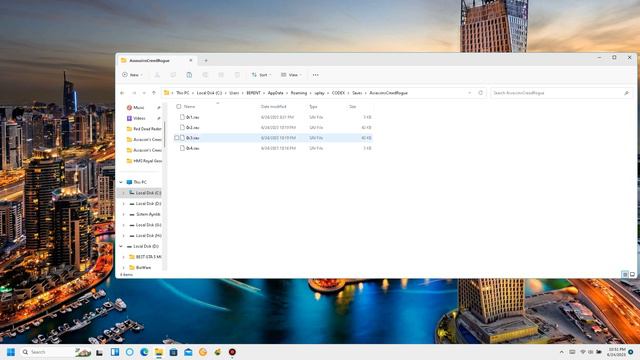Expand the Local Disk (C:) node

(123, 193)
